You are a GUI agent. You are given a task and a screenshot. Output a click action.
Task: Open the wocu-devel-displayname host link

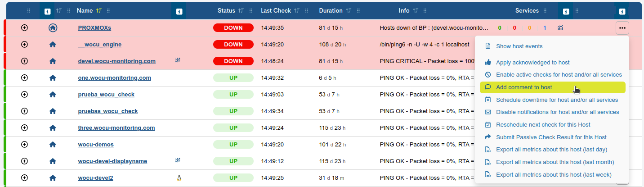pyautogui.click(x=112, y=161)
